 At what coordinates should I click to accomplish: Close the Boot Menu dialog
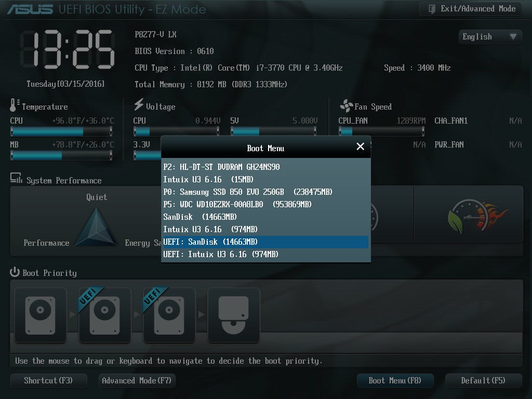(361, 147)
